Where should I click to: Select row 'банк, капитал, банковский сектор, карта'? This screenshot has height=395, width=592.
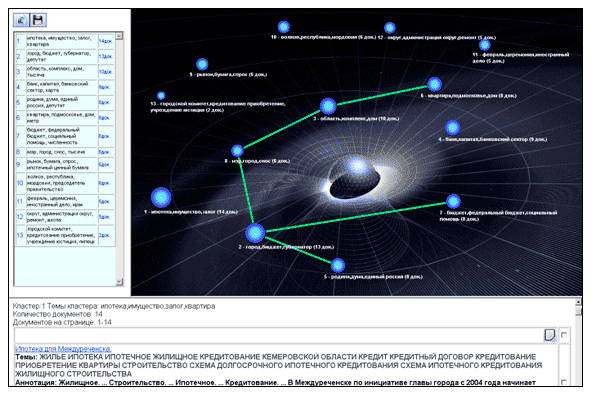tap(65, 87)
